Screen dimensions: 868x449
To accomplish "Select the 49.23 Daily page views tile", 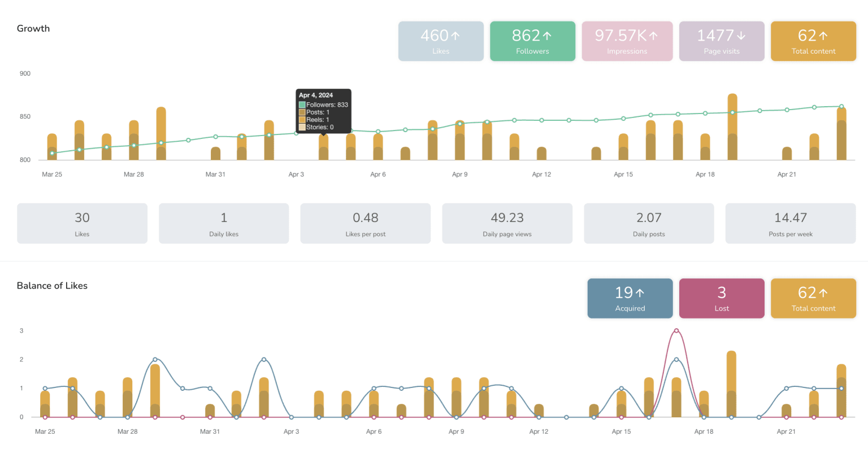I will [x=507, y=224].
